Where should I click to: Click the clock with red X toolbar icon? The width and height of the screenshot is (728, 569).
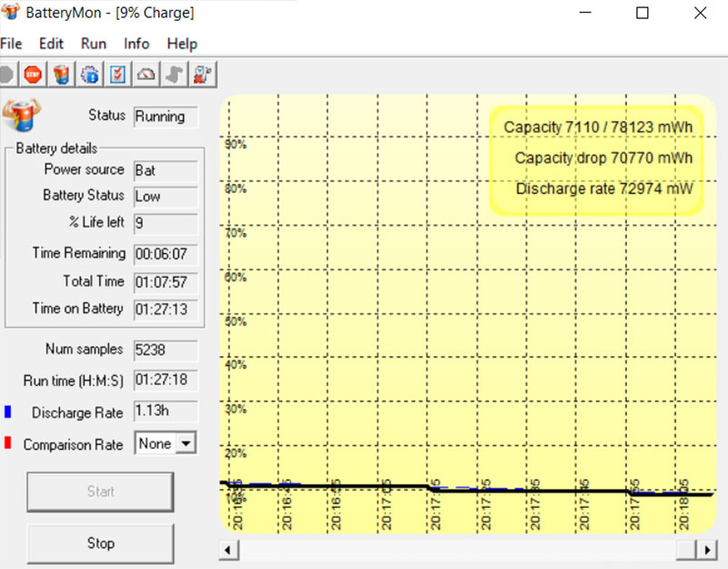[201, 74]
